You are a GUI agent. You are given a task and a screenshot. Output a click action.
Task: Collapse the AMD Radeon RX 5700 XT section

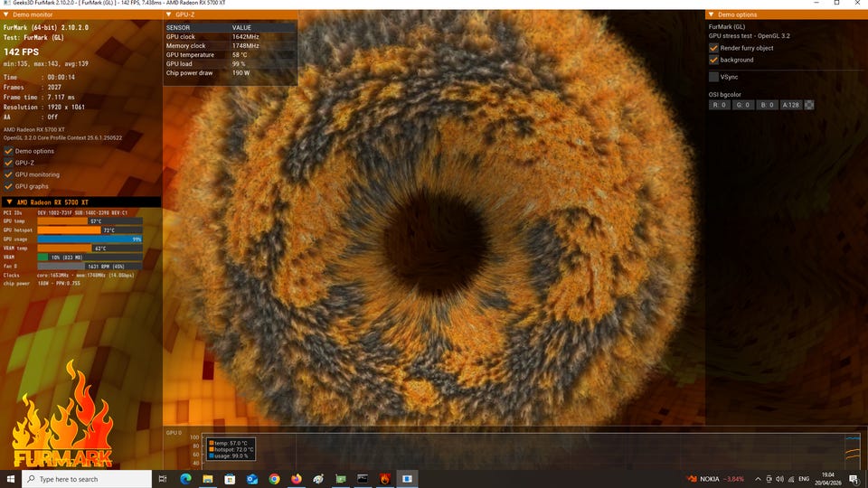9,202
